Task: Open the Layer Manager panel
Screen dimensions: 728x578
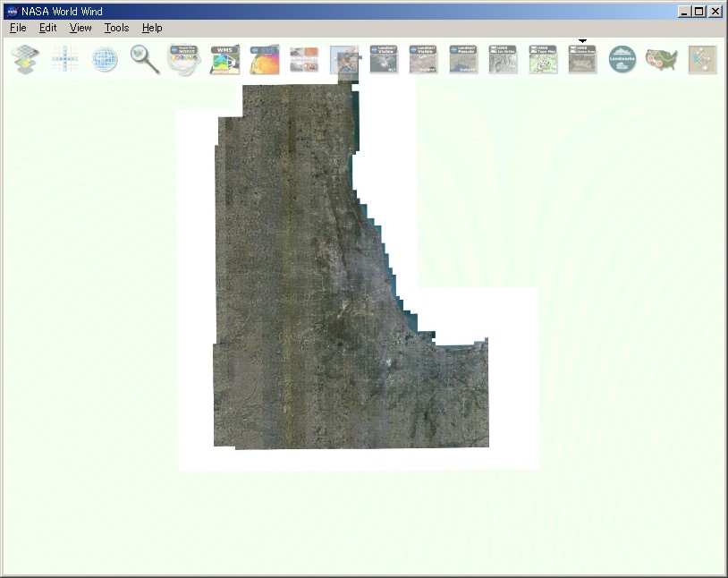Action: tap(24, 58)
